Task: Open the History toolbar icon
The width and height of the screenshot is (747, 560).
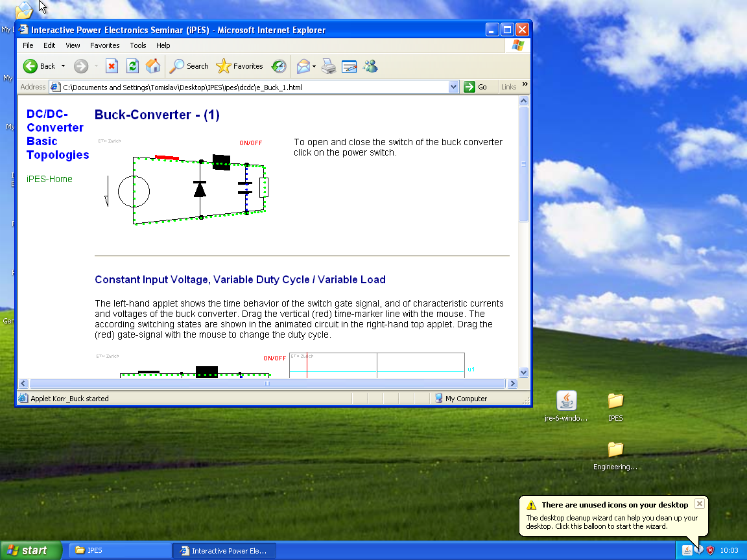Action: coord(279,66)
